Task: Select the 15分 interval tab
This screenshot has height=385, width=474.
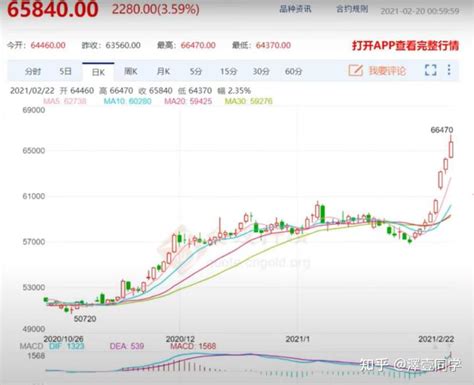Action: [228, 71]
